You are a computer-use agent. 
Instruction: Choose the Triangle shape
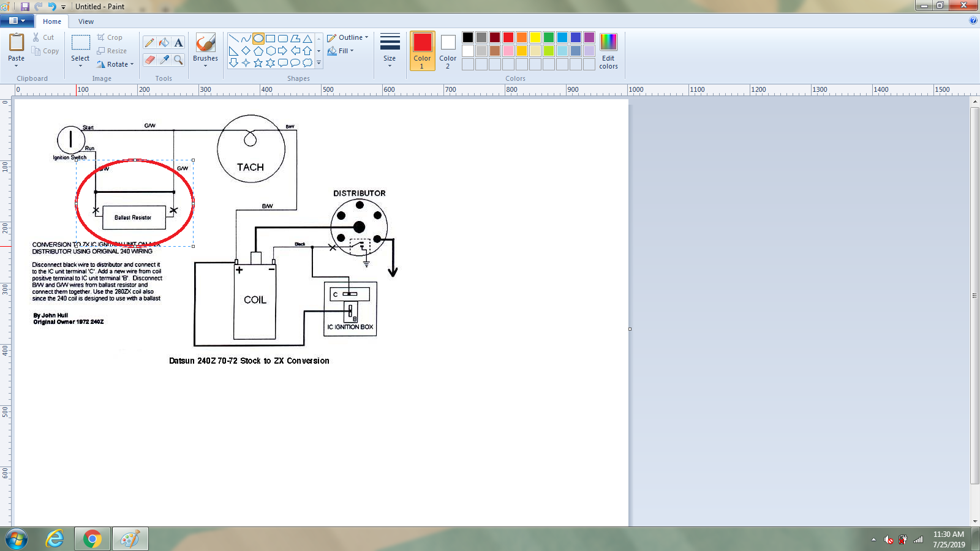click(307, 39)
